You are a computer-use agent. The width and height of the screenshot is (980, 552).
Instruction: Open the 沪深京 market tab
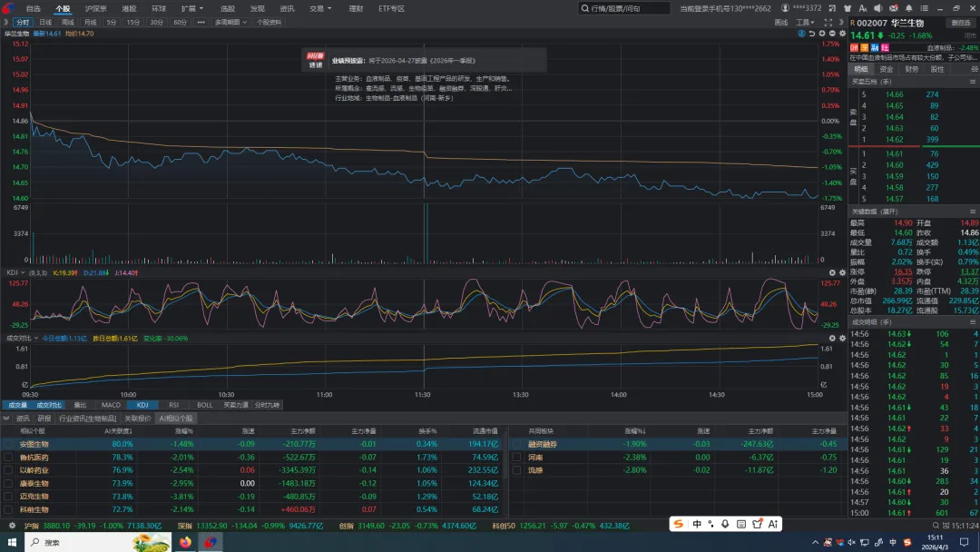click(x=95, y=9)
